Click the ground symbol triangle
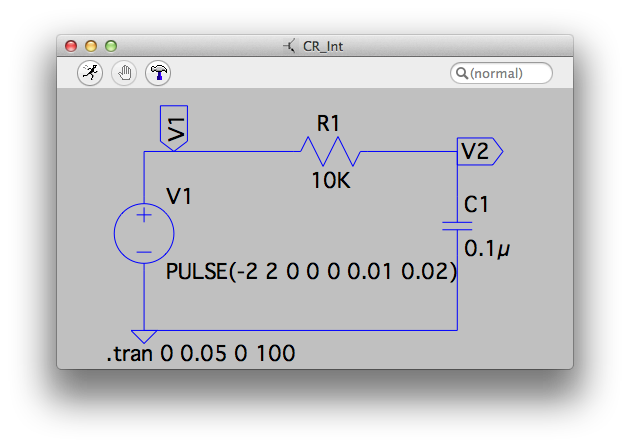Image resolution: width=630 pixels, height=448 pixels. tap(144, 337)
